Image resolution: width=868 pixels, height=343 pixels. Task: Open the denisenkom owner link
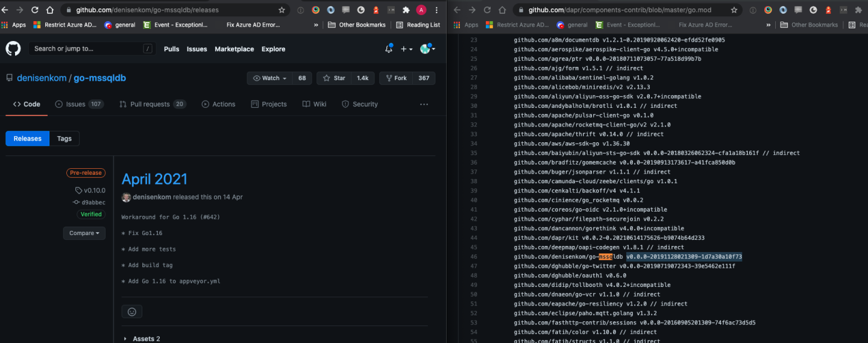click(41, 78)
